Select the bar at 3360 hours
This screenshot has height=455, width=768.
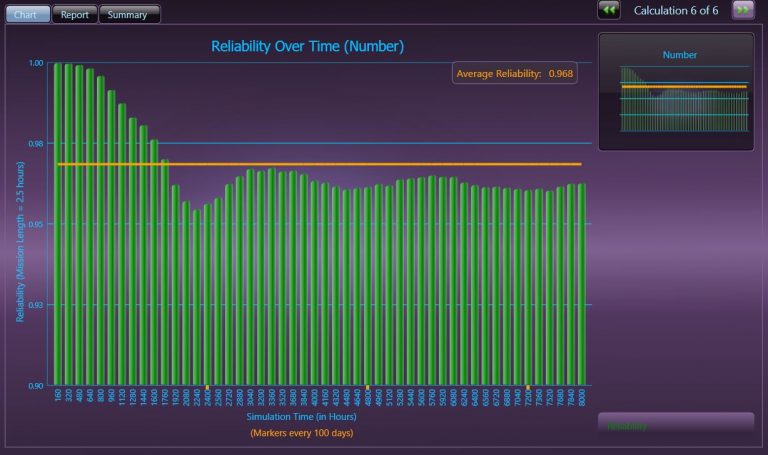272,277
